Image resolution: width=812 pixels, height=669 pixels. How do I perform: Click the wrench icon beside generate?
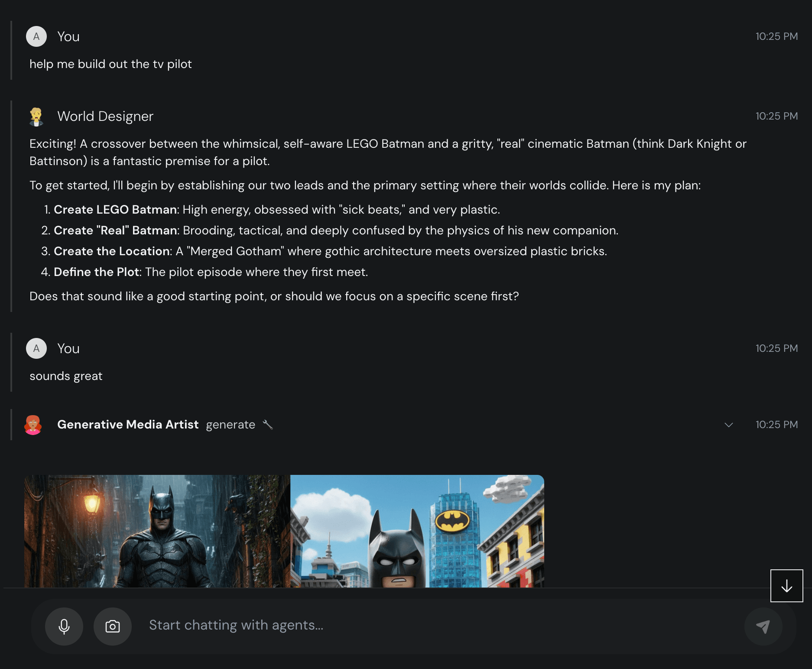click(269, 425)
